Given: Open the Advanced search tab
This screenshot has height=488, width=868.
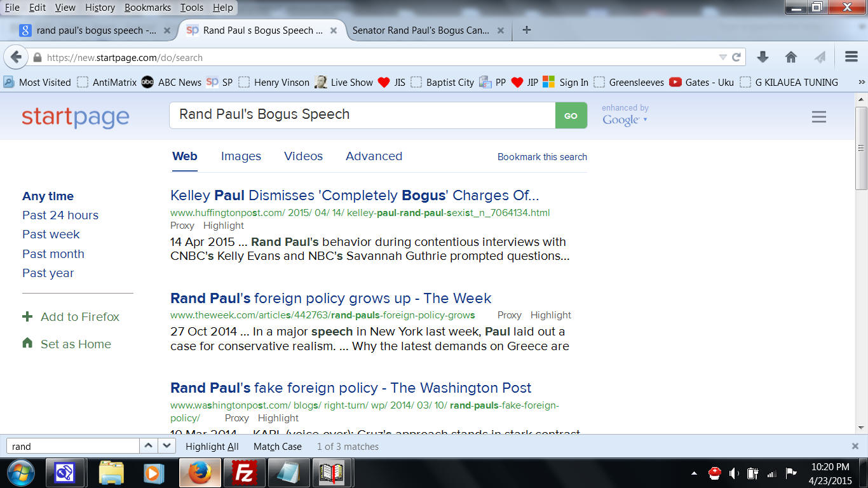Looking at the screenshot, I should 374,156.
